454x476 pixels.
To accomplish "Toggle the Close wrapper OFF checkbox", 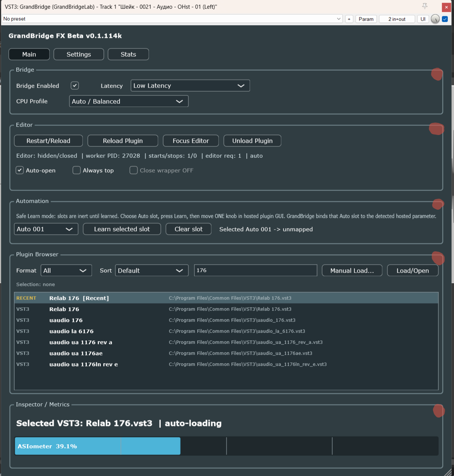I will point(133,170).
